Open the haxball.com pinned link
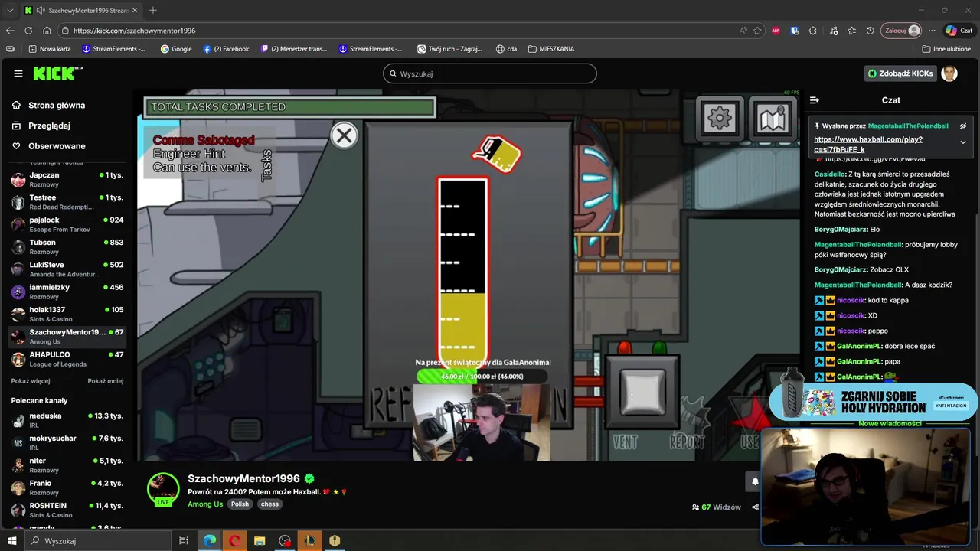The width and height of the screenshot is (980, 551). [868, 145]
